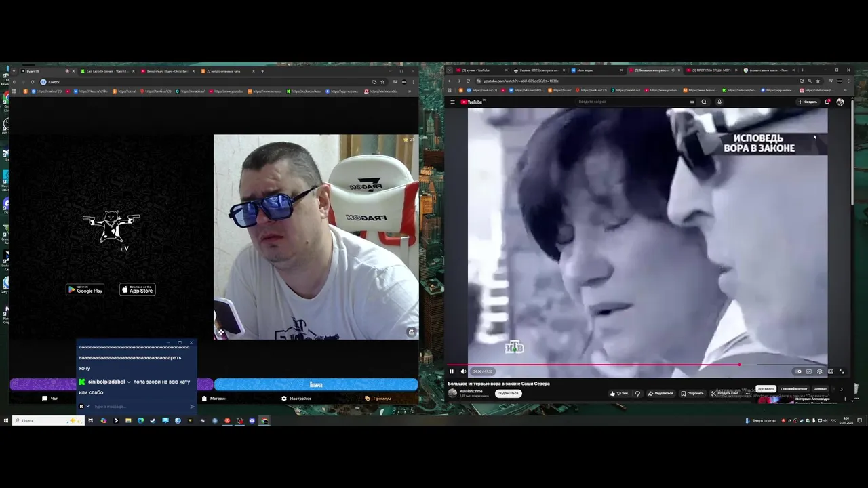The width and height of the screenshot is (868, 488).
Task: Switch to Мои видео browser tab
Action: [595, 70]
